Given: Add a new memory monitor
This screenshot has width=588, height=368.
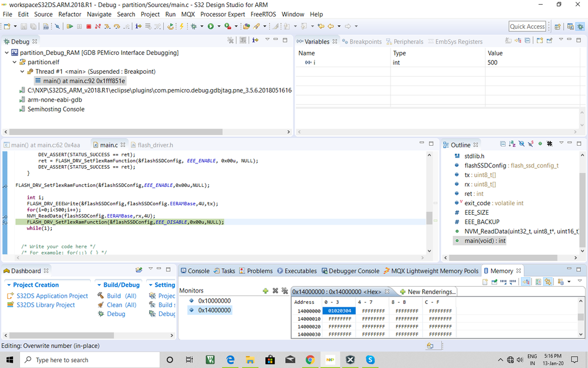Looking at the screenshot, I should [x=266, y=291].
